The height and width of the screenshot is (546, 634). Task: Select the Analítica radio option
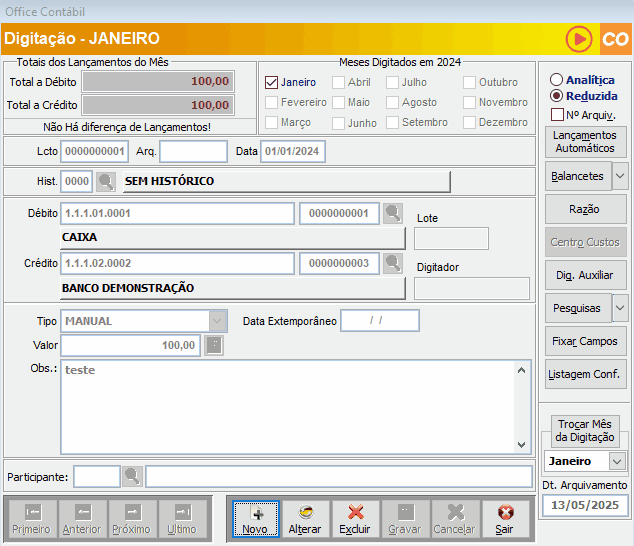(556, 79)
